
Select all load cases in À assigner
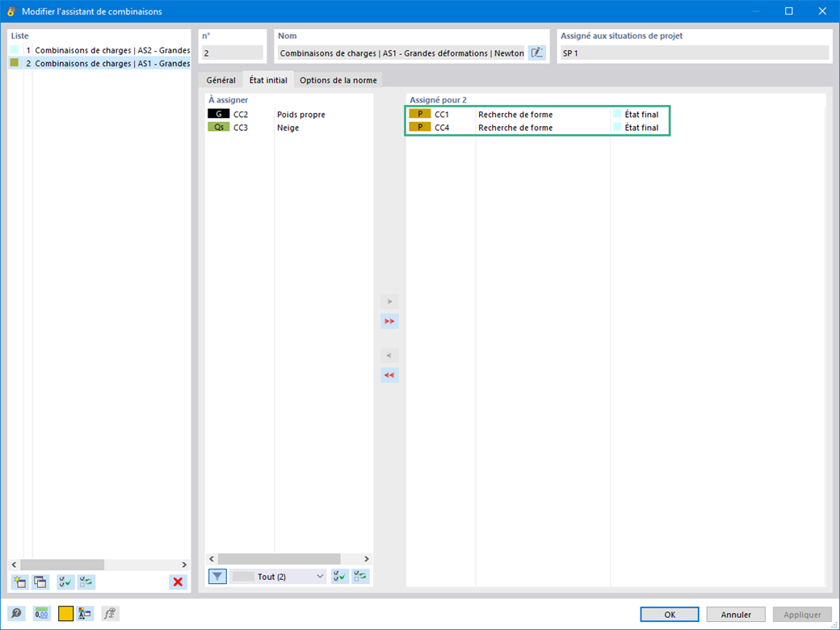340,577
